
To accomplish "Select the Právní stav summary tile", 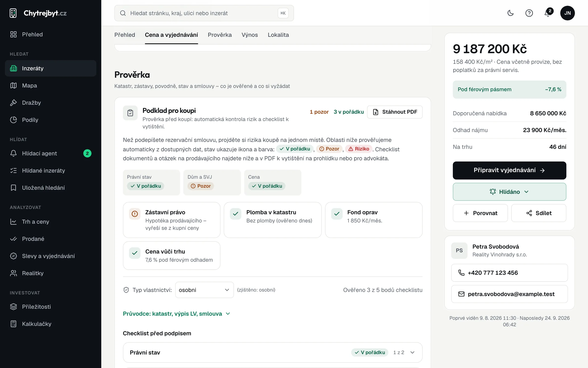I will (151, 183).
